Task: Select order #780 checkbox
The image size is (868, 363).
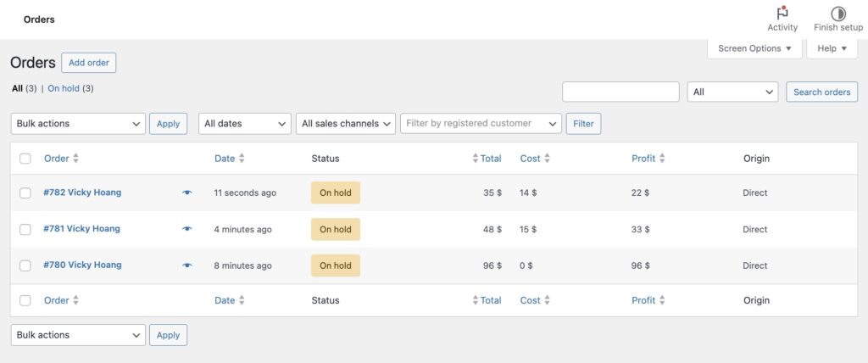Action: [25, 265]
